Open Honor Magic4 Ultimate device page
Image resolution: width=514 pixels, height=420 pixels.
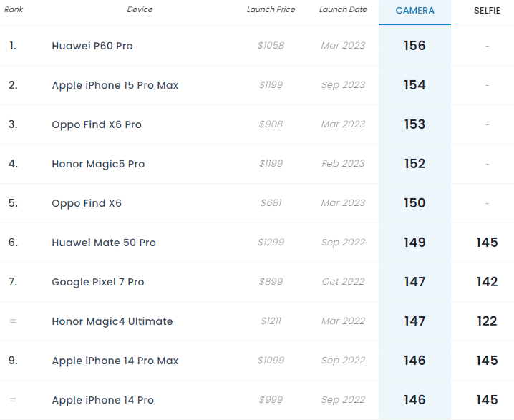click(x=112, y=321)
